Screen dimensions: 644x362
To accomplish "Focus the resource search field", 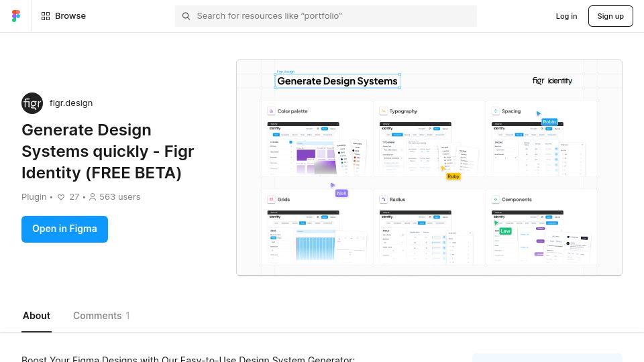I will [326, 16].
